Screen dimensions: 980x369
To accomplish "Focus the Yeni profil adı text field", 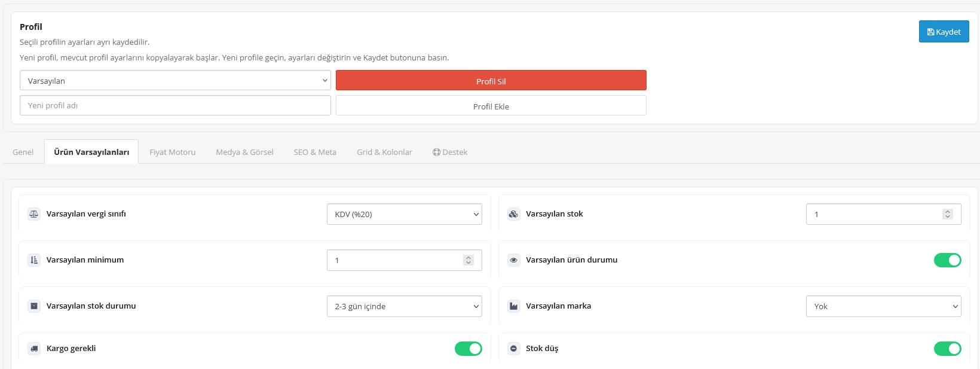I will click(175, 105).
